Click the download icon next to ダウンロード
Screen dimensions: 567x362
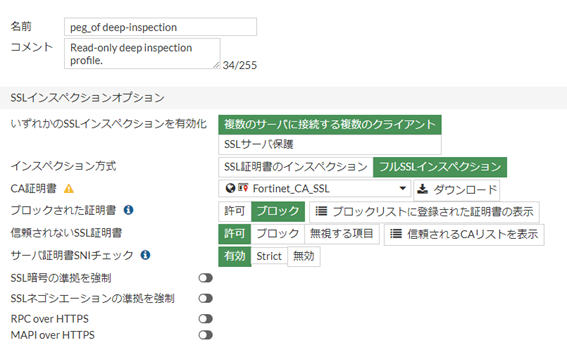point(422,189)
